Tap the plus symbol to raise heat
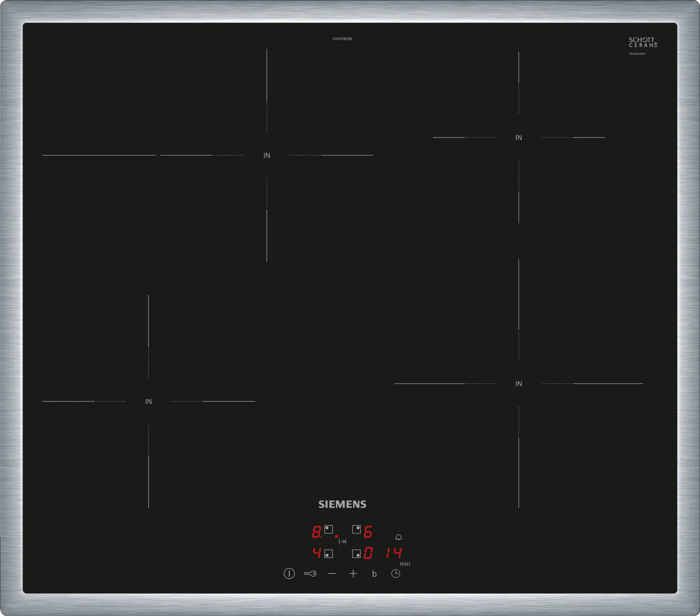700x616 pixels. pyautogui.click(x=353, y=573)
